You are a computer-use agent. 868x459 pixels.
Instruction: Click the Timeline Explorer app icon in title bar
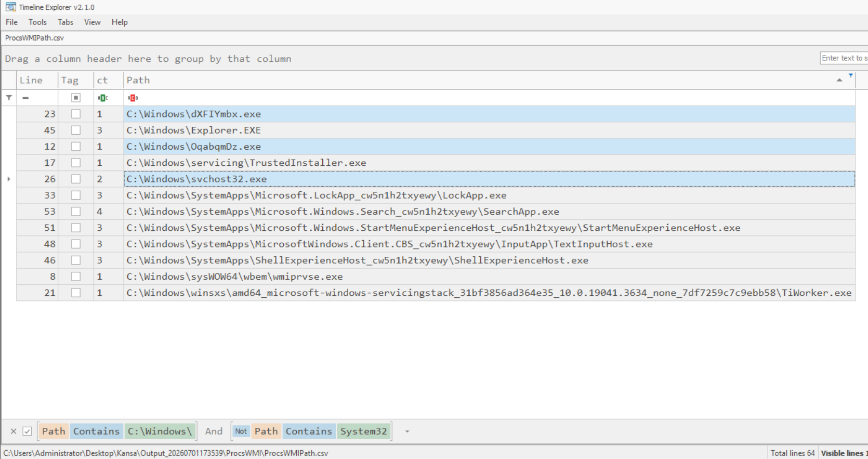(x=10, y=7)
